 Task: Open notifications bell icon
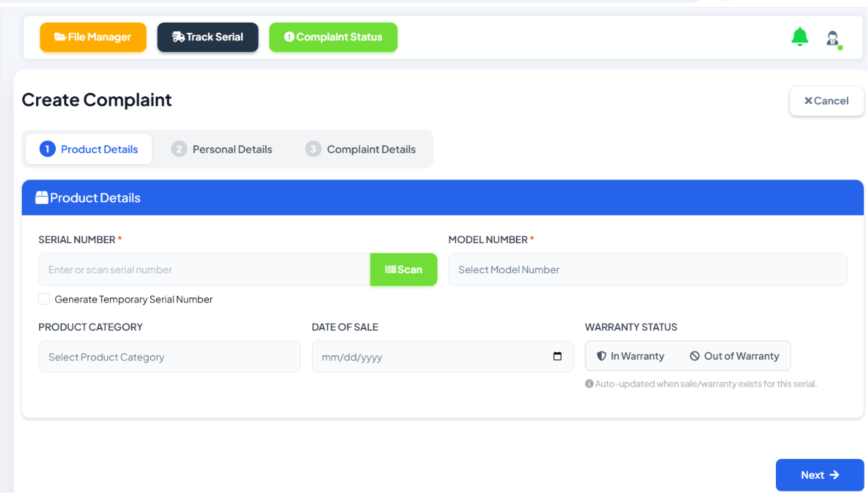tap(800, 37)
